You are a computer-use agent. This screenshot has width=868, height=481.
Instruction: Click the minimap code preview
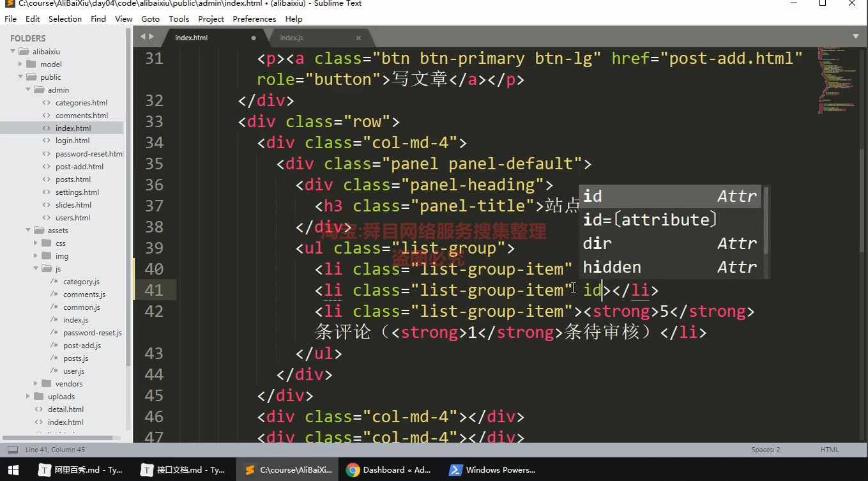(837, 80)
